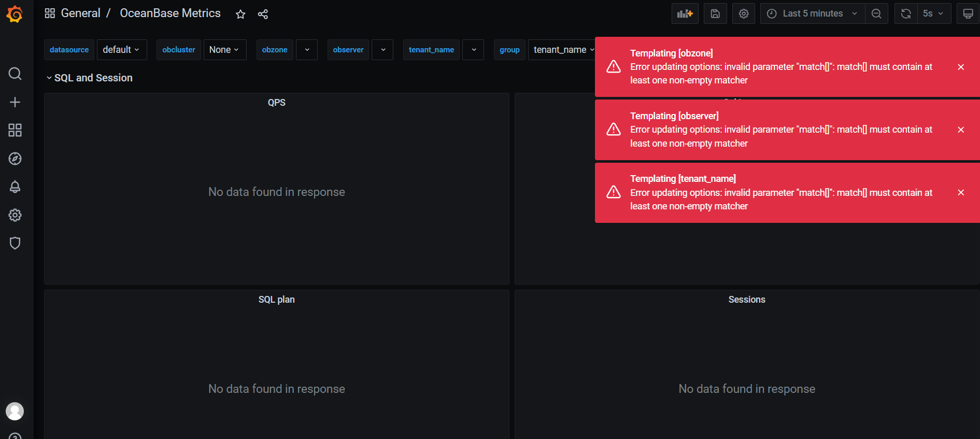Click the tenant_name variable label
Screen dimensions: 980x439
coord(431,50)
